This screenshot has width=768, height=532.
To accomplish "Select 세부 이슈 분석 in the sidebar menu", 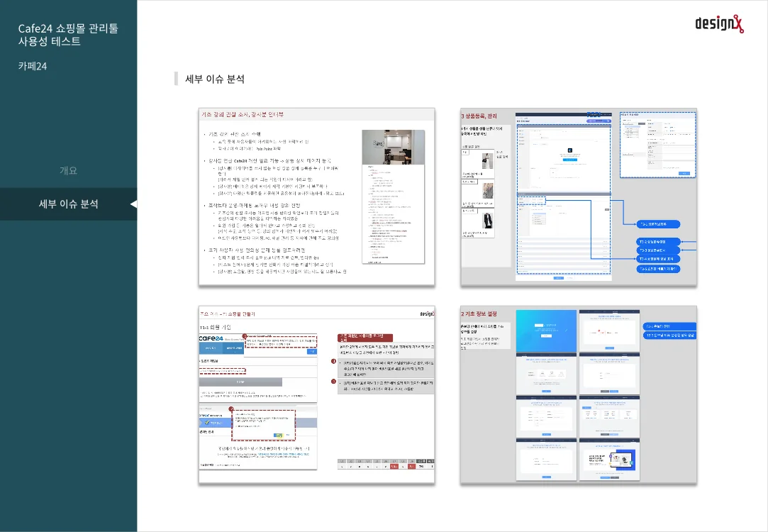I will [x=68, y=204].
